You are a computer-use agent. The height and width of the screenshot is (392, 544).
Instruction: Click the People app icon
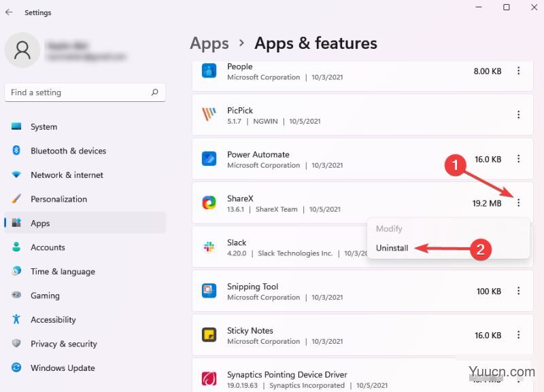209,71
